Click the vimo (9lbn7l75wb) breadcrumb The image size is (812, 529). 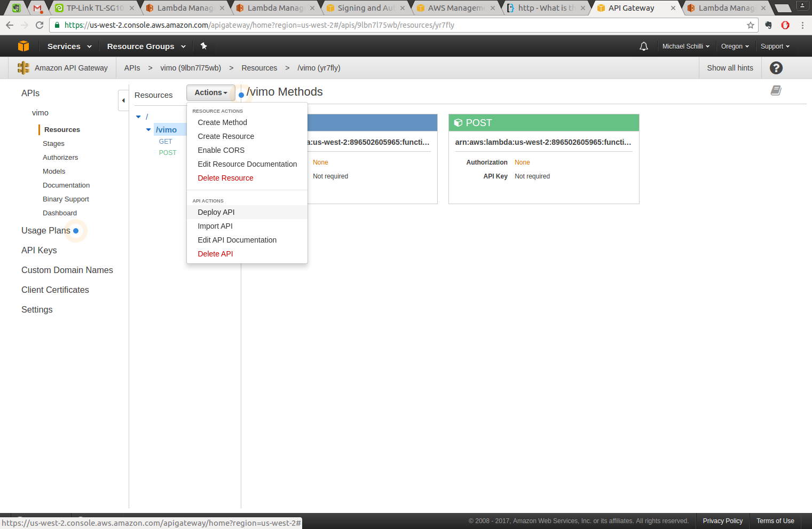tap(191, 68)
